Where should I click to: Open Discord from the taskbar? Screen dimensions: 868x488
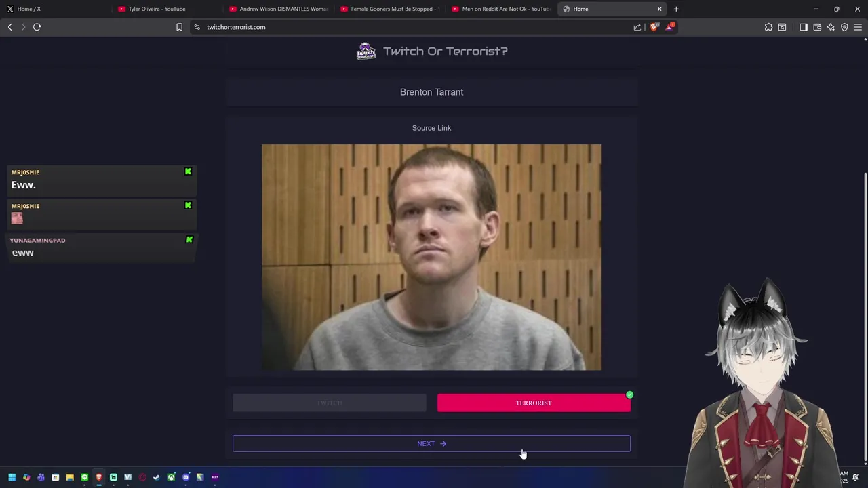pos(186,477)
